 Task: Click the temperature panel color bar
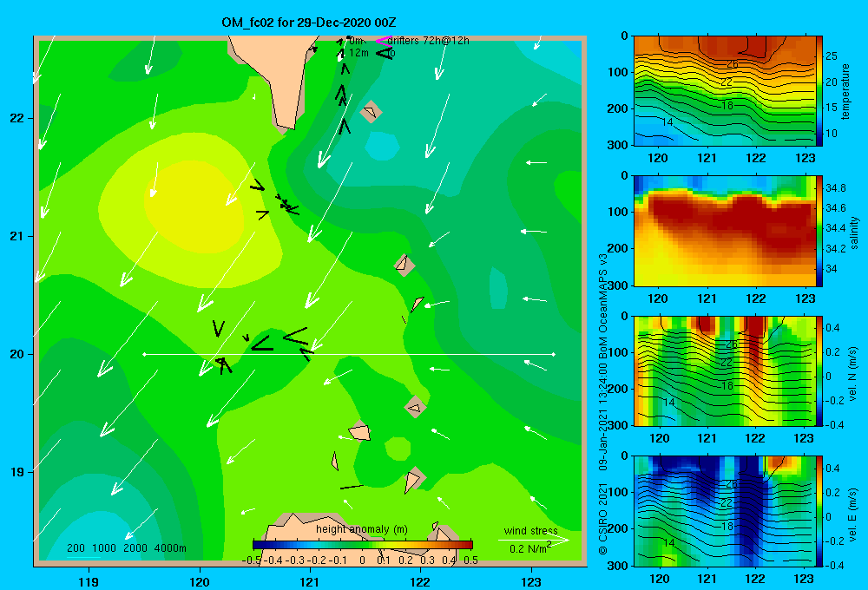tap(819, 91)
